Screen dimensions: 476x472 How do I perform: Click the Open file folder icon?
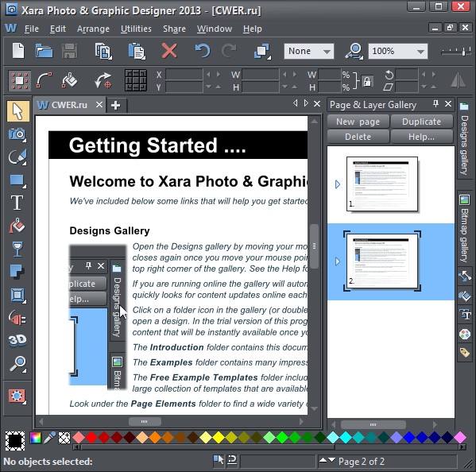44,51
